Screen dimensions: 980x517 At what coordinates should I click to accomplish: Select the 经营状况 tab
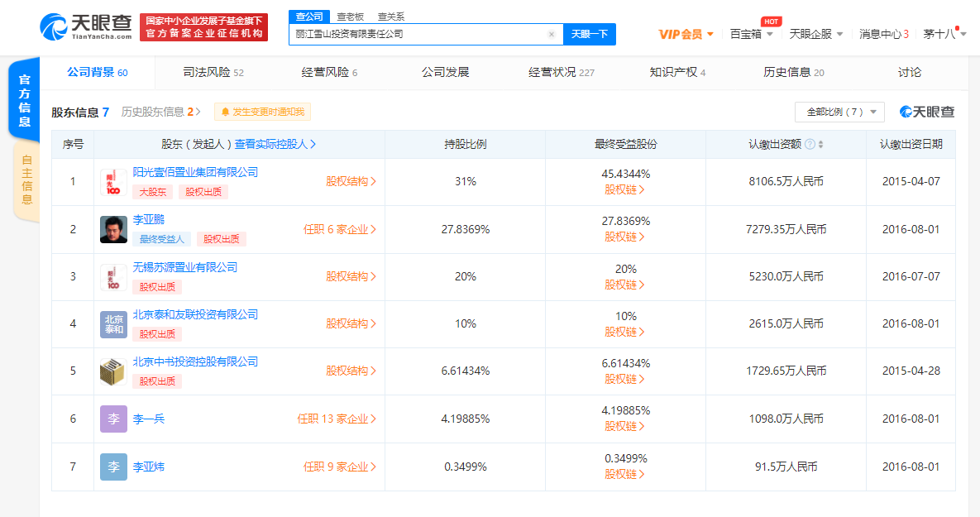tap(562, 73)
